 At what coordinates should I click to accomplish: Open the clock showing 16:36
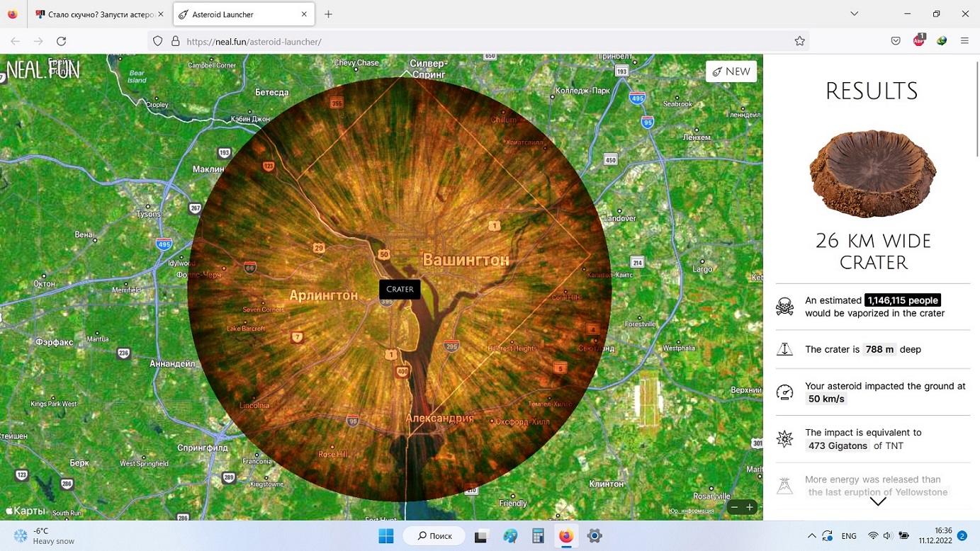pyautogui.click(x=935, y=536)
